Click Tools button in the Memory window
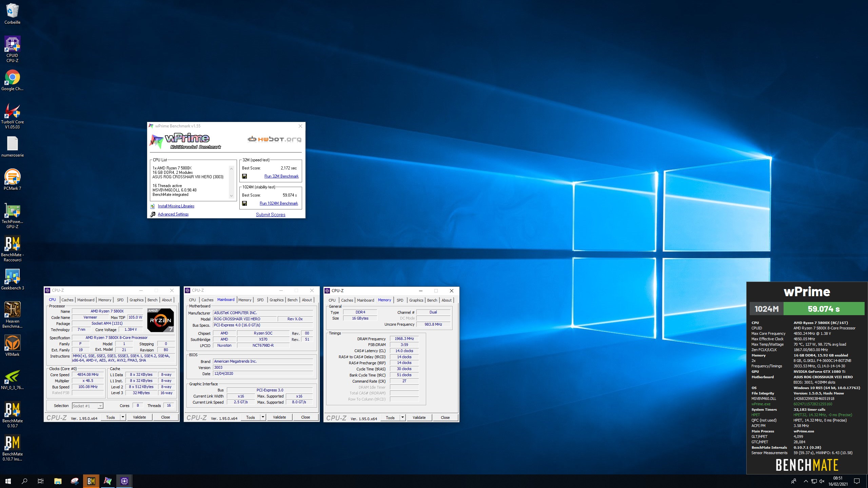This screenshot has height=488, width=868. 390,418
